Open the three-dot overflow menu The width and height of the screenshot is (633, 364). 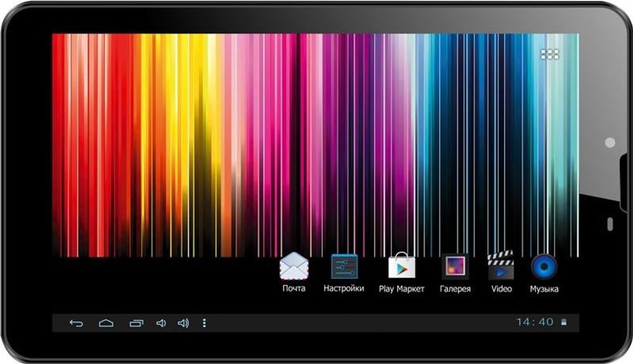pyautogui.click(x=204, y=323)
